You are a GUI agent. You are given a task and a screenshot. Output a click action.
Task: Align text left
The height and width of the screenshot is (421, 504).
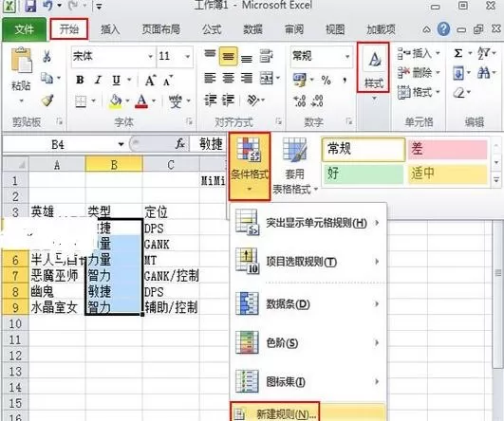point(210,78)
